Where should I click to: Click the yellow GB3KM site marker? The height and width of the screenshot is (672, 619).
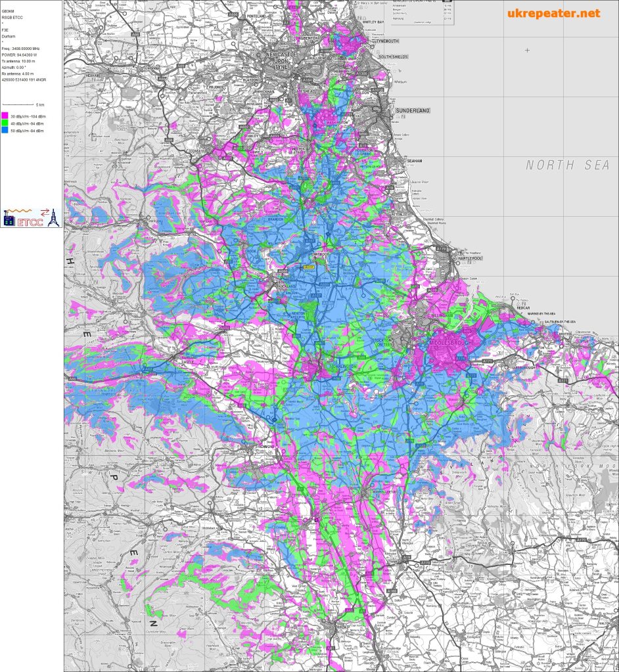[308, 267]
